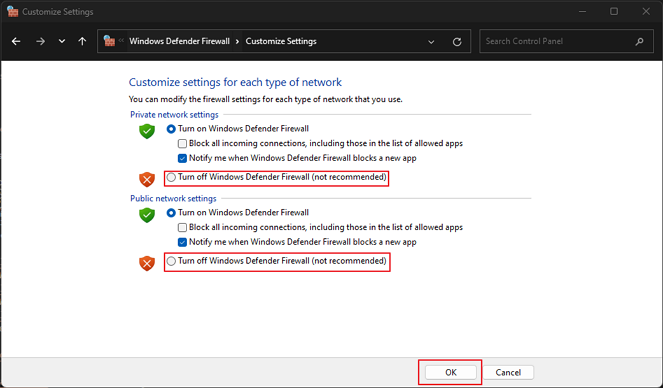Go up one level with up arrow
Screen dimensions: 663x388
tap(82, 41)
